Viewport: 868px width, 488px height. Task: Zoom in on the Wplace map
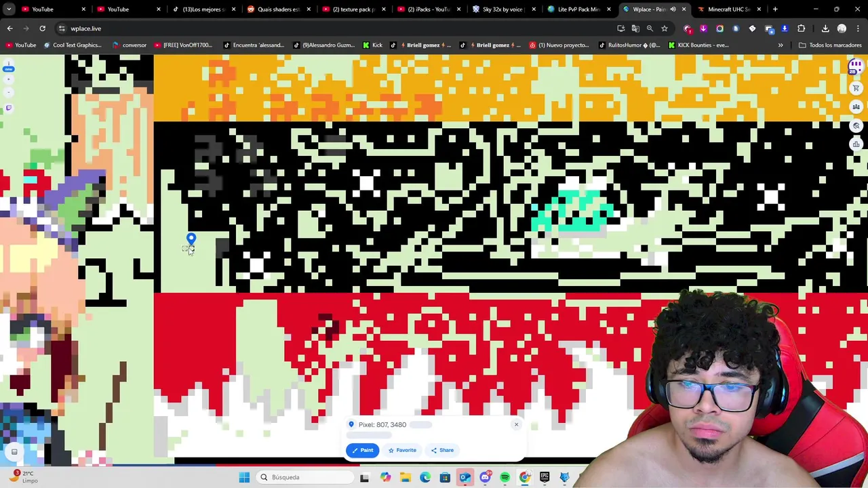9,80
